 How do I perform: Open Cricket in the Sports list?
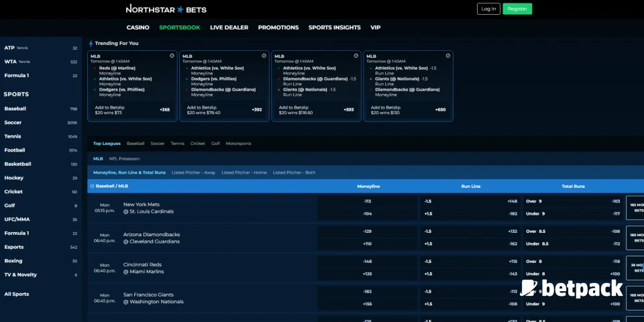(41, 192)
